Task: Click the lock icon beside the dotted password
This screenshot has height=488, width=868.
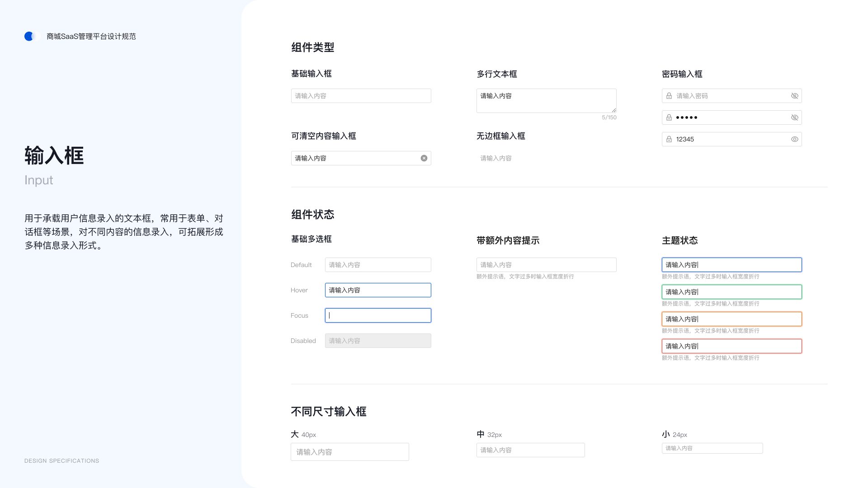Action: tap(669, 117)
